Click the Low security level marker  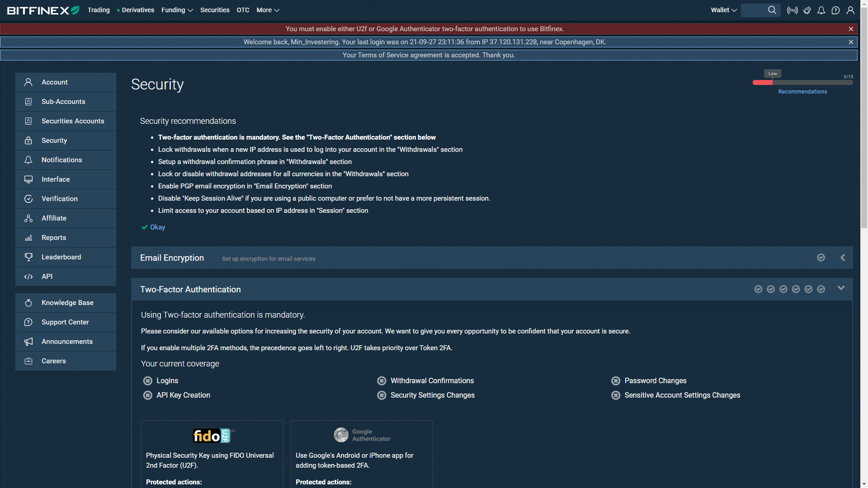coord(773,73)
